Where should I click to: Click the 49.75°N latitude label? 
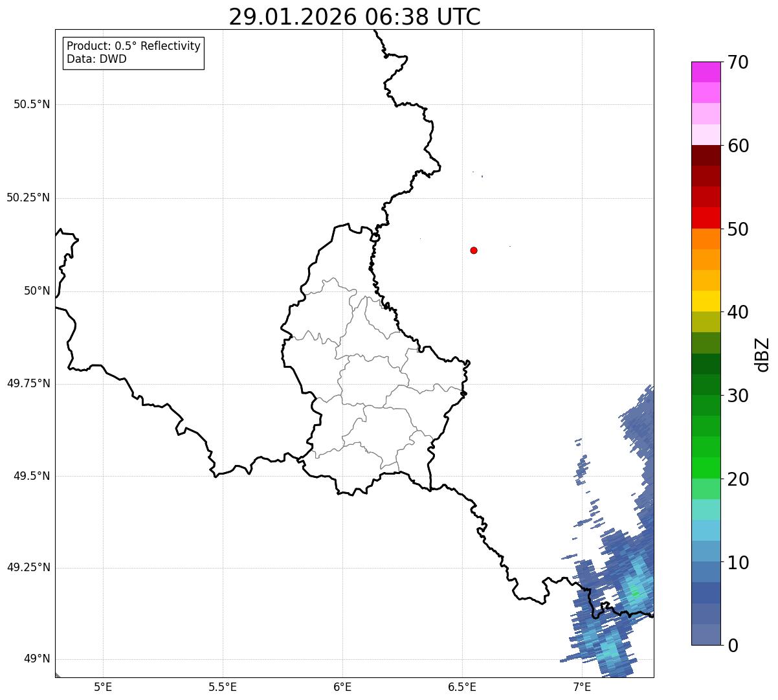[x=28, y=383]
